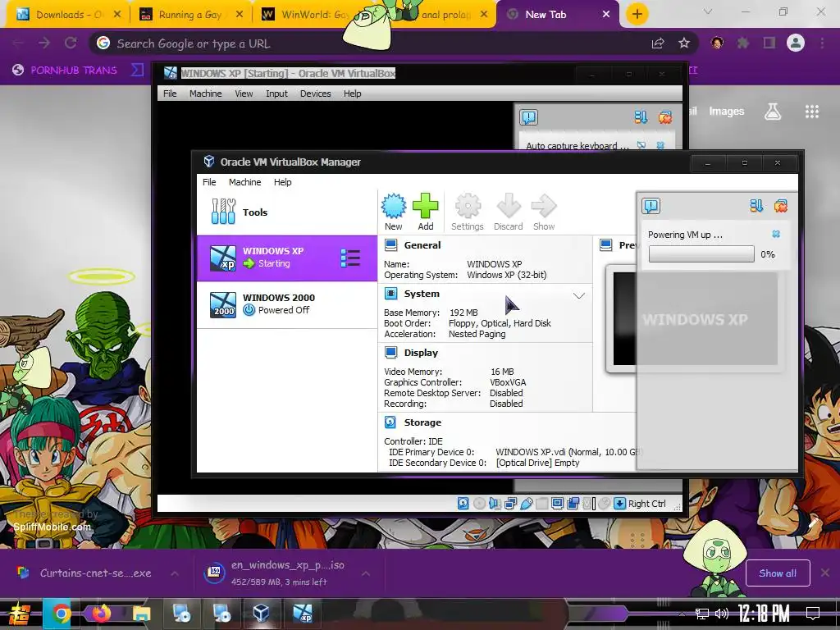Select Tools in VirtualBox Manager sidebar
Screen dimensions: 840x630
pos(286,212)
